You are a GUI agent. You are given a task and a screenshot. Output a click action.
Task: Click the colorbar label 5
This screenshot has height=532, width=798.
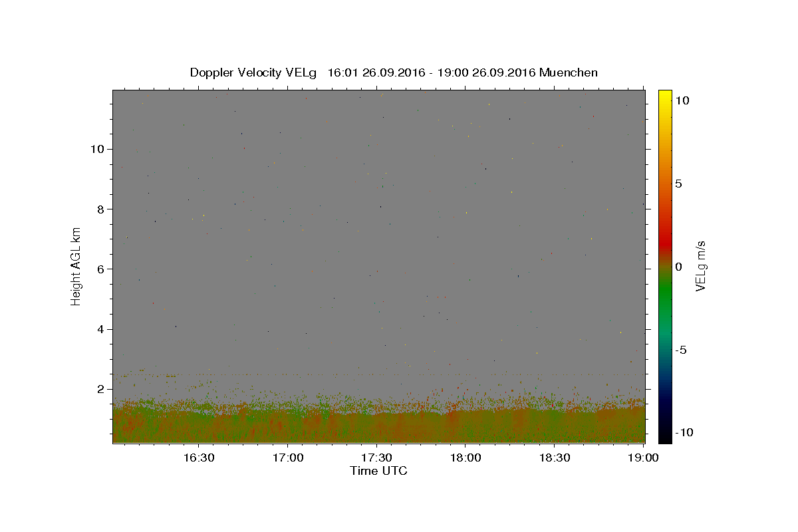point(678,184)
